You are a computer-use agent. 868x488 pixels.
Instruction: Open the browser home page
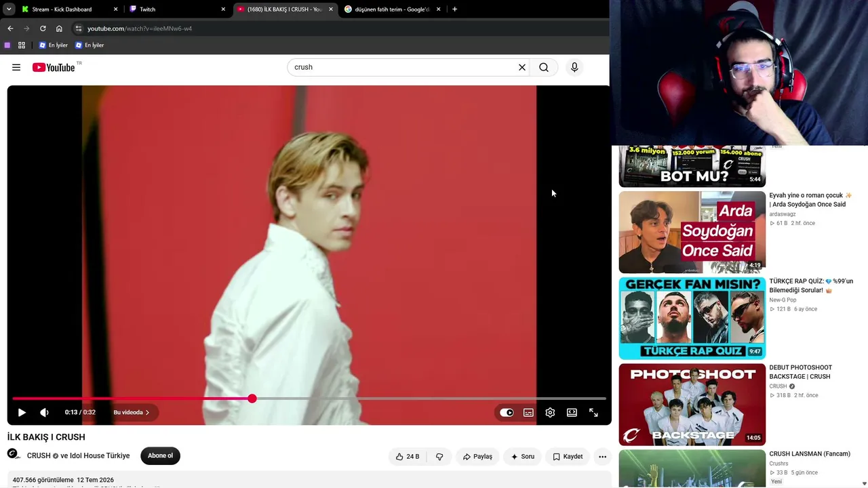pyautogui.click(x=59, y=28)
